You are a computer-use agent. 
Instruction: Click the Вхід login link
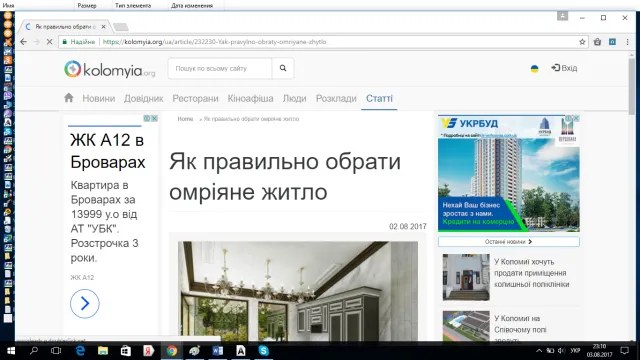564,68
